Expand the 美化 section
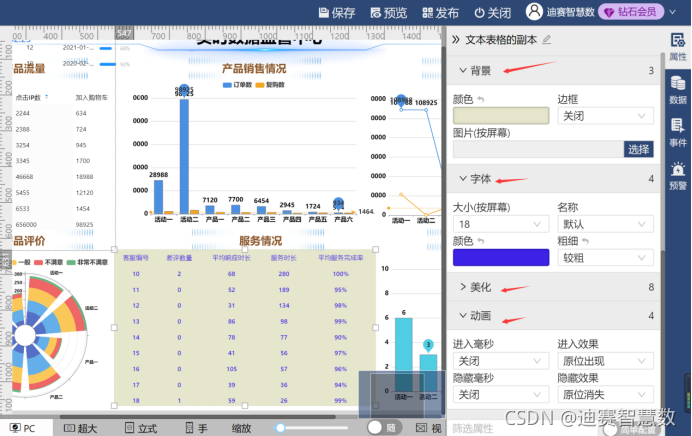The height and width of the screenshot is (436, 692). pyautogui.click(x=463, y=287)
